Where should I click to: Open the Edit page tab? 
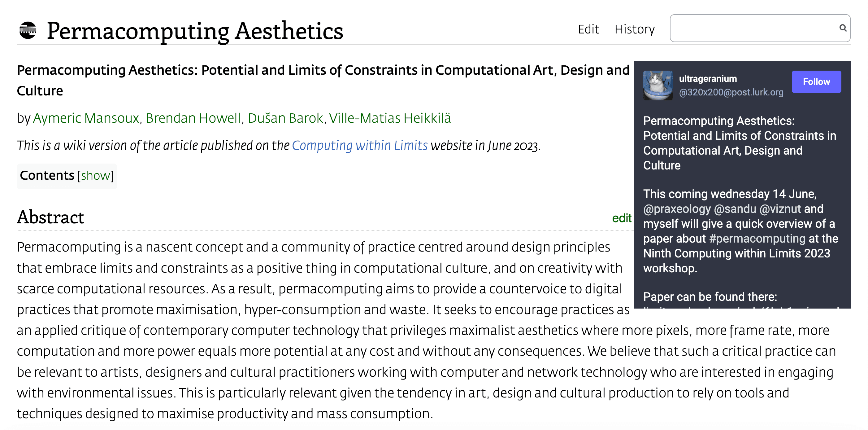(x=588, y=29)
